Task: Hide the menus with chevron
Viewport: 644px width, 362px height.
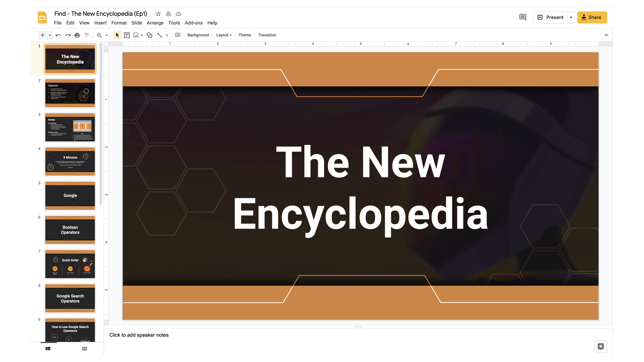Action: pyautogui.click(x=606, y=35)
